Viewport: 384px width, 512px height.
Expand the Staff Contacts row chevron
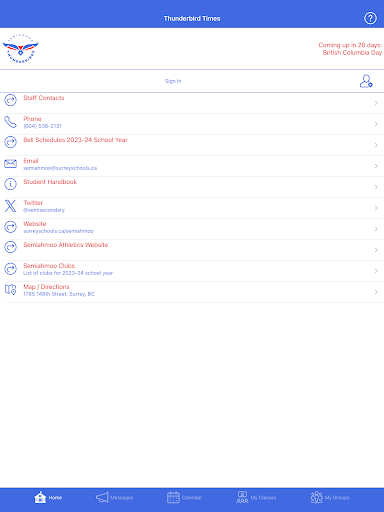(x=376, y=103)
